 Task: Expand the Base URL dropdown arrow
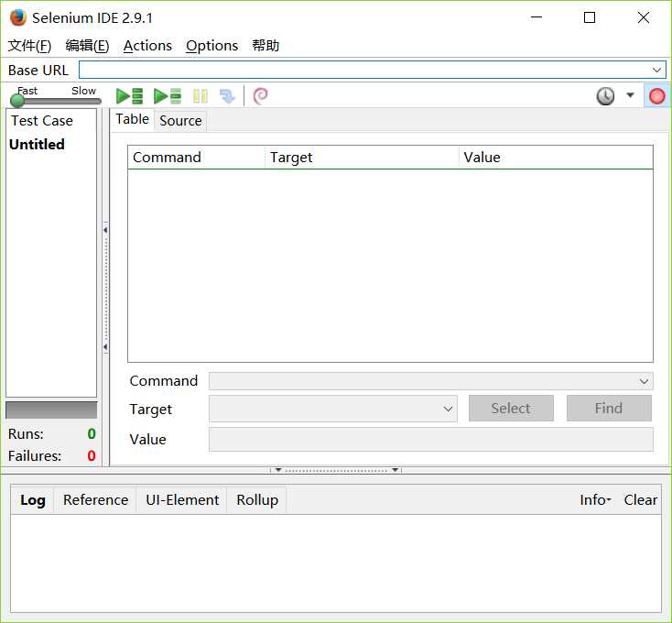tap(656, 70)
